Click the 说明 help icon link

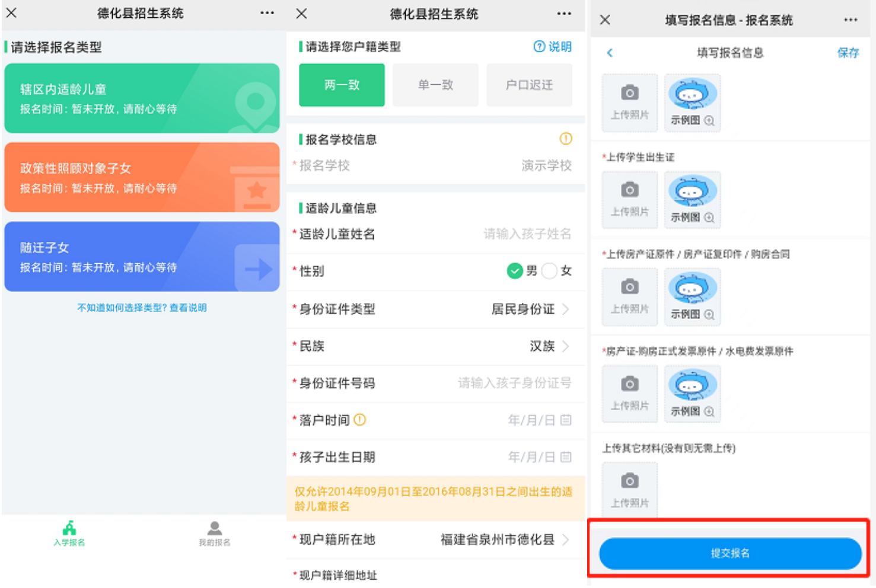(552, 47)
